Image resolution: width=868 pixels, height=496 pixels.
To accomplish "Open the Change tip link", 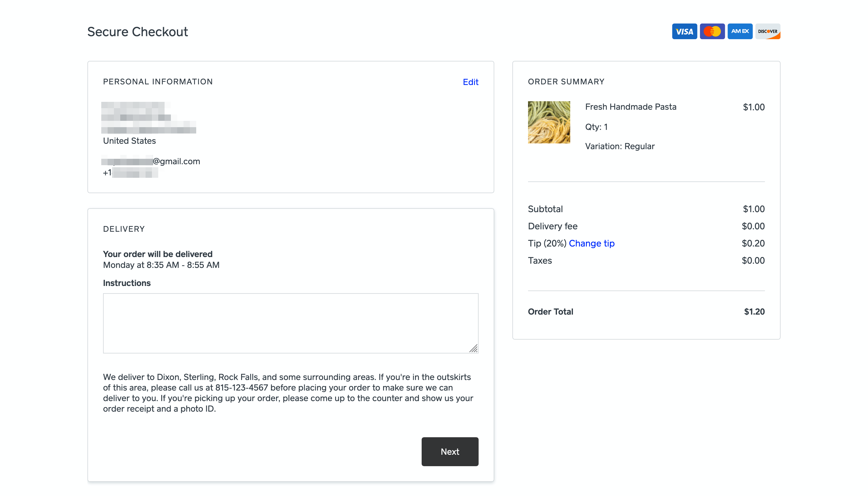I will click(591, 243).
